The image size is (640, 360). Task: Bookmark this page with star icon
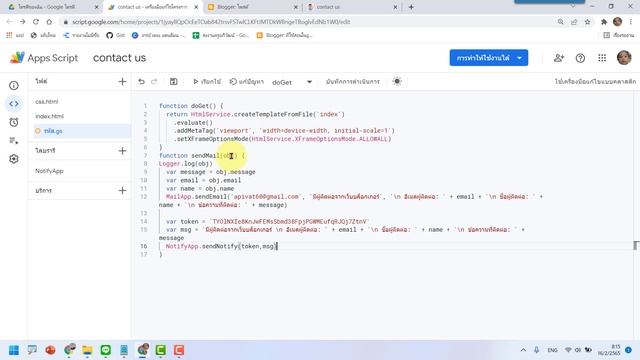point(587,22)
